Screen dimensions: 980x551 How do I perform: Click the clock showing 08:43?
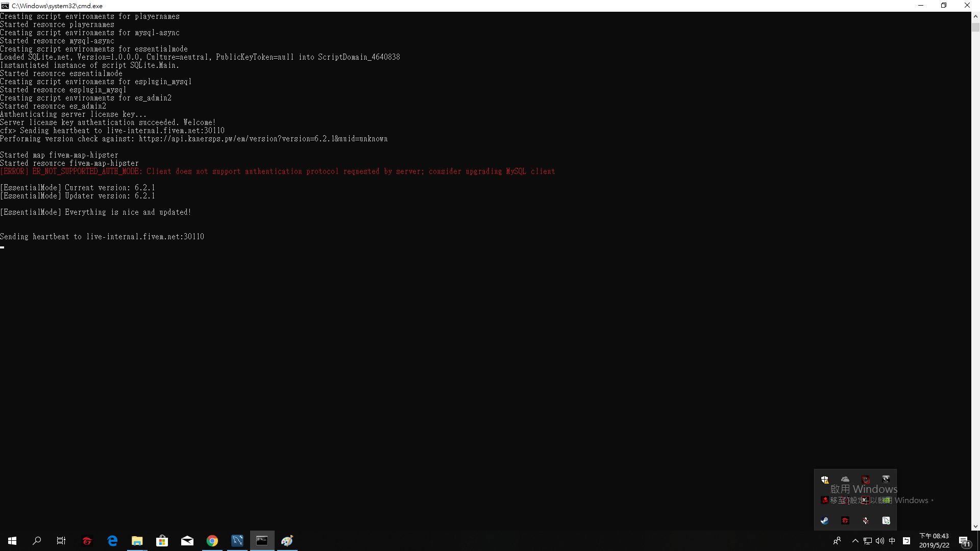coord(934,540)
